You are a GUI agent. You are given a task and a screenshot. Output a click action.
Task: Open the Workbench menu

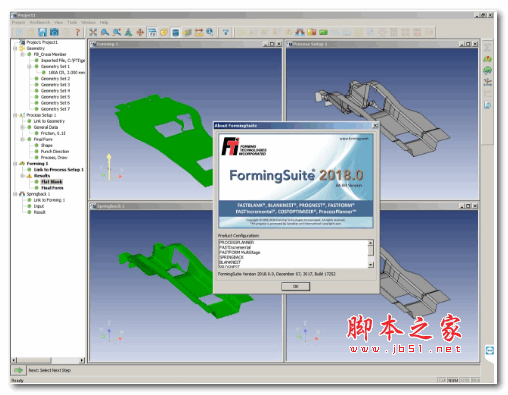coord(40,22)
